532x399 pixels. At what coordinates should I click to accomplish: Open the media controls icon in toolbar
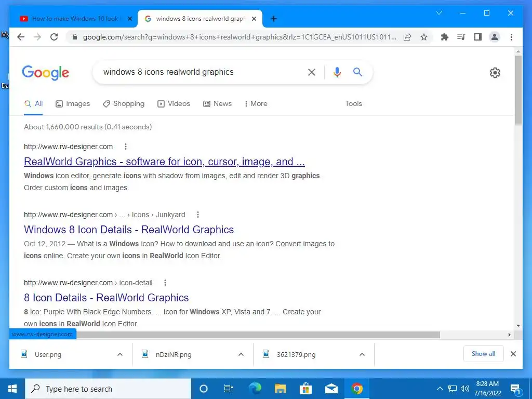[x=461, y=37]
